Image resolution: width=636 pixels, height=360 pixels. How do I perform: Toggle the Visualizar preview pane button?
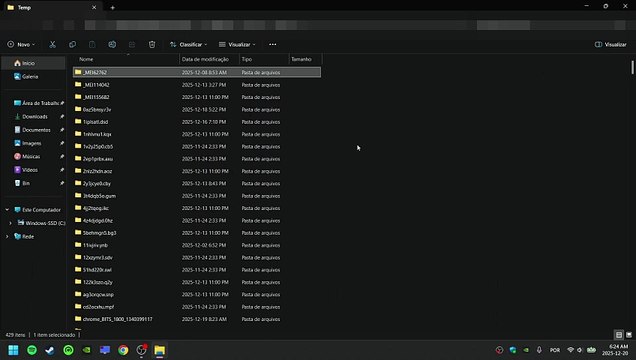click(x=610, y=45)
